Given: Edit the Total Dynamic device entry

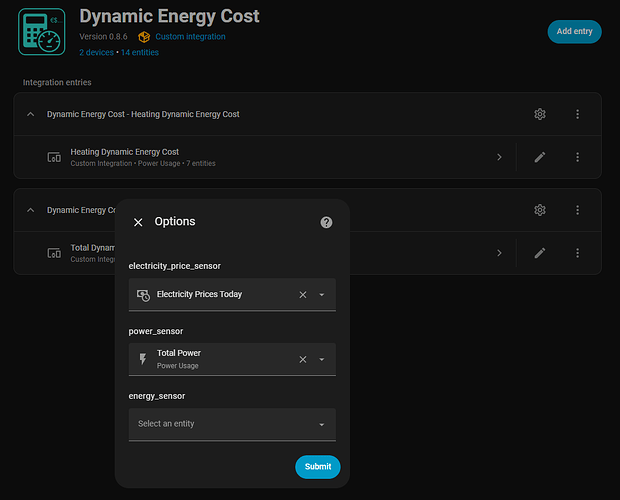Looking at the screenshot, I should (x=540, y=253).
